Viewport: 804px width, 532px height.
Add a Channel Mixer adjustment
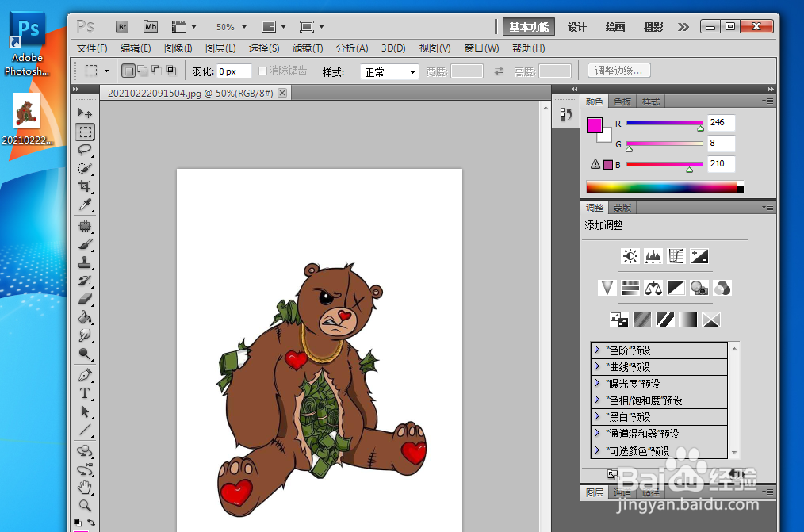[x=722, y=288]
